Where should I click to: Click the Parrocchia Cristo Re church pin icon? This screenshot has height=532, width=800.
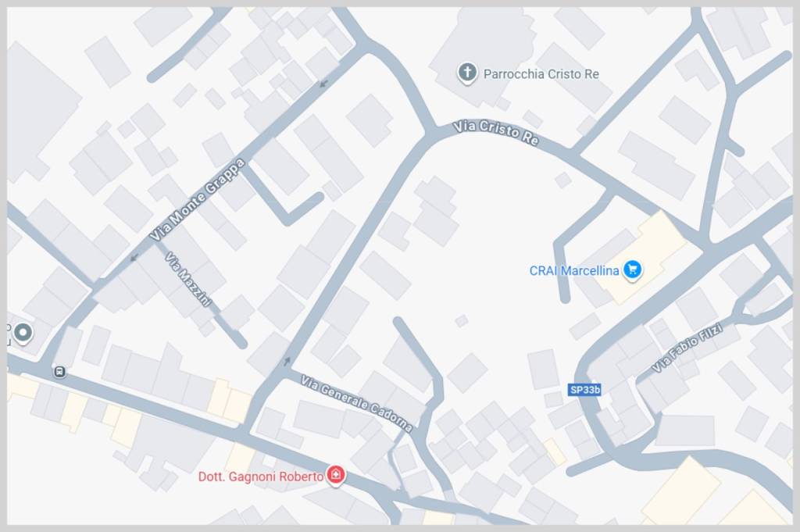point(467,73)
